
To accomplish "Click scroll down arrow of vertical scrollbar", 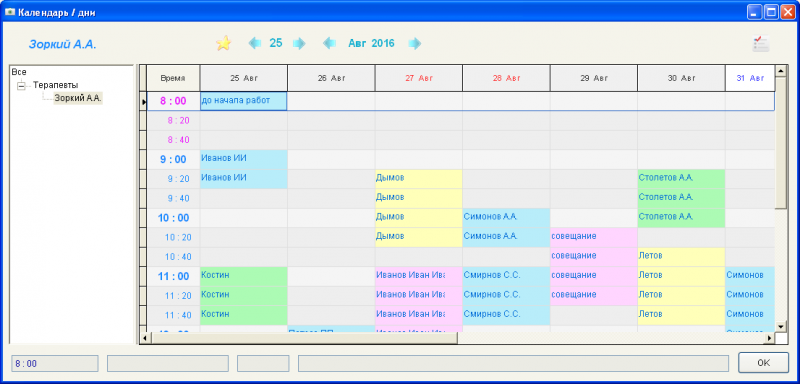I will point(780,326).
